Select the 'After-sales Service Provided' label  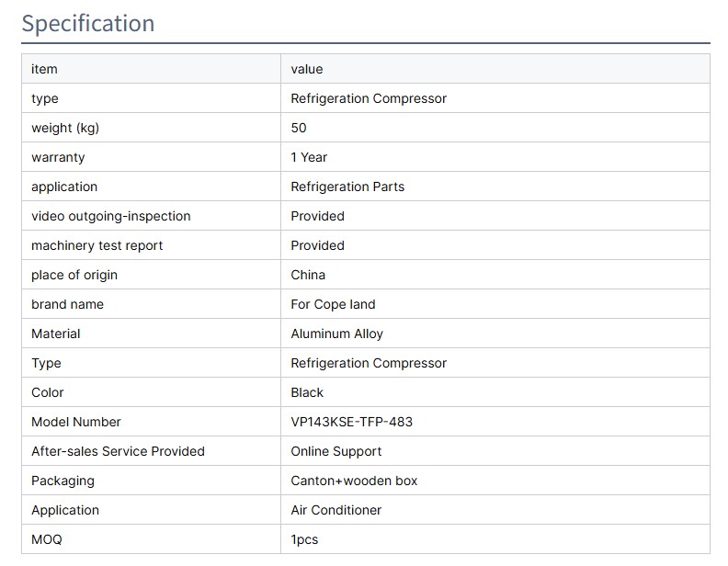tap(118, 451)
